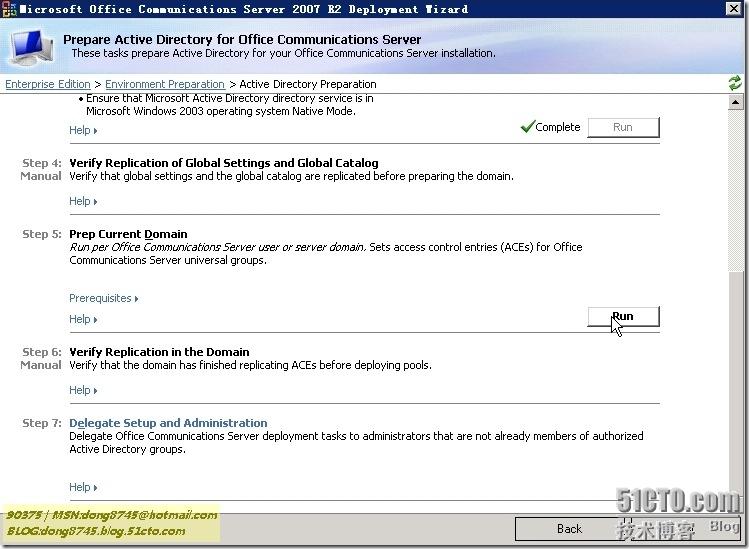Expand Help for Step 6 Verify Replication in Domain
This screenshot has height=549, width=749.
click(83, 390)
